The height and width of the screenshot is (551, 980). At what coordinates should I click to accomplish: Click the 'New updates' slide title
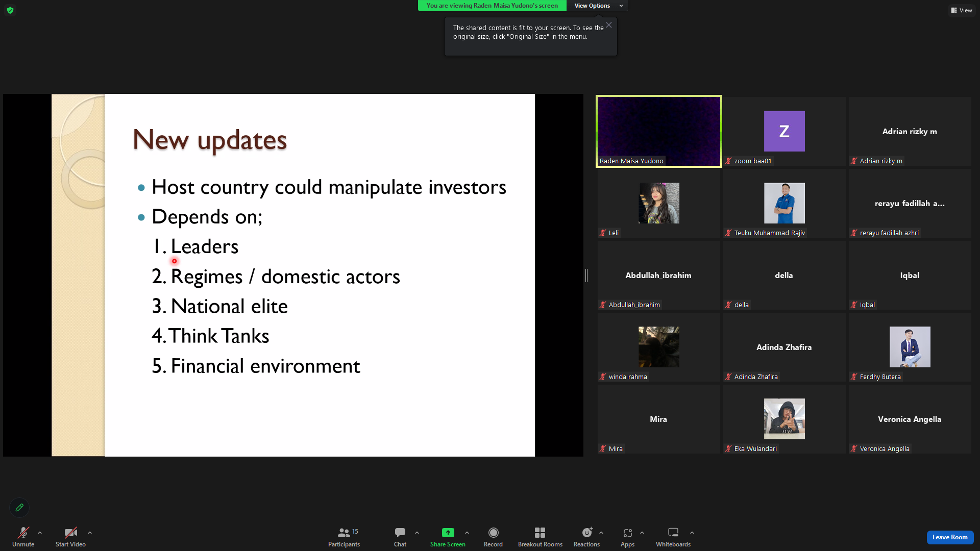pos(210,140)
